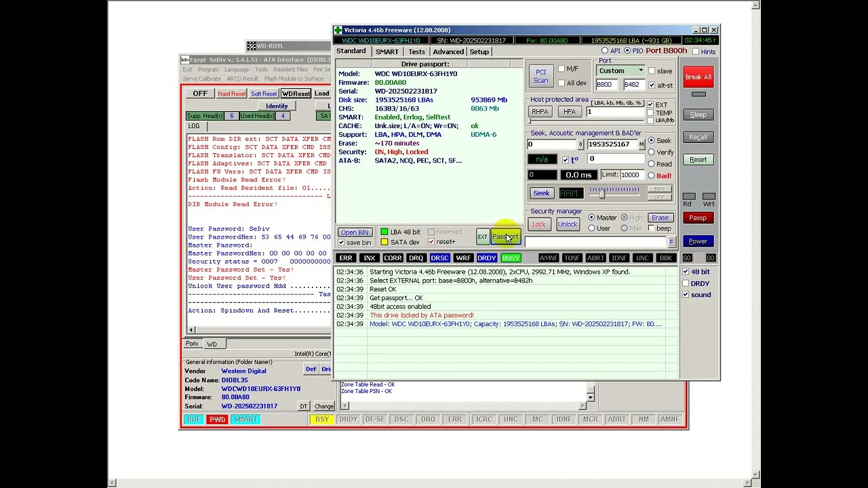Switch to the WD tab in SeDiv
Screen dimensions: 868x488
click(212, 344)
